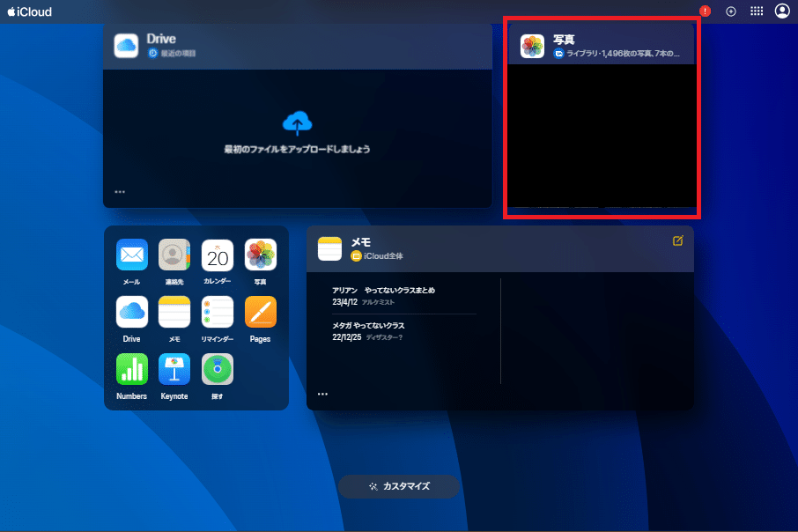This screenshot has height=532, width=798.
Task: Open the Contacts app icon
Action: pyautogui.click(x=174, y=255)
